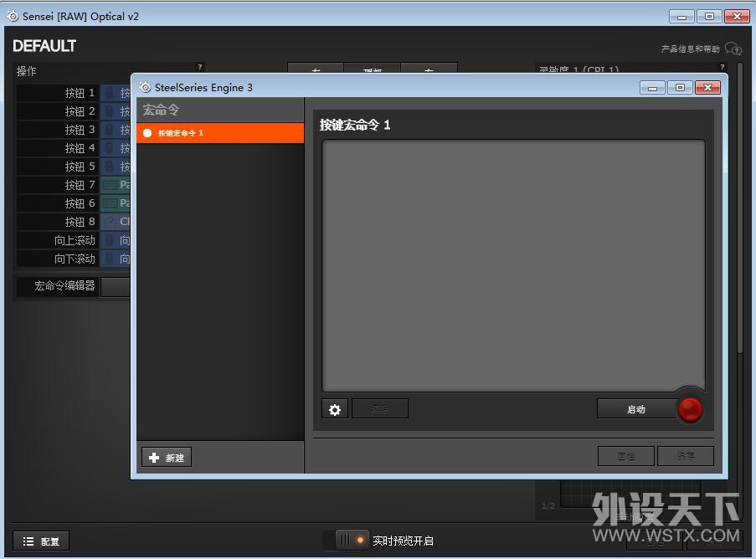Create a new macro with 新建
The height and width of the screenshot is (559, 756).
click(x=167, y=457)
